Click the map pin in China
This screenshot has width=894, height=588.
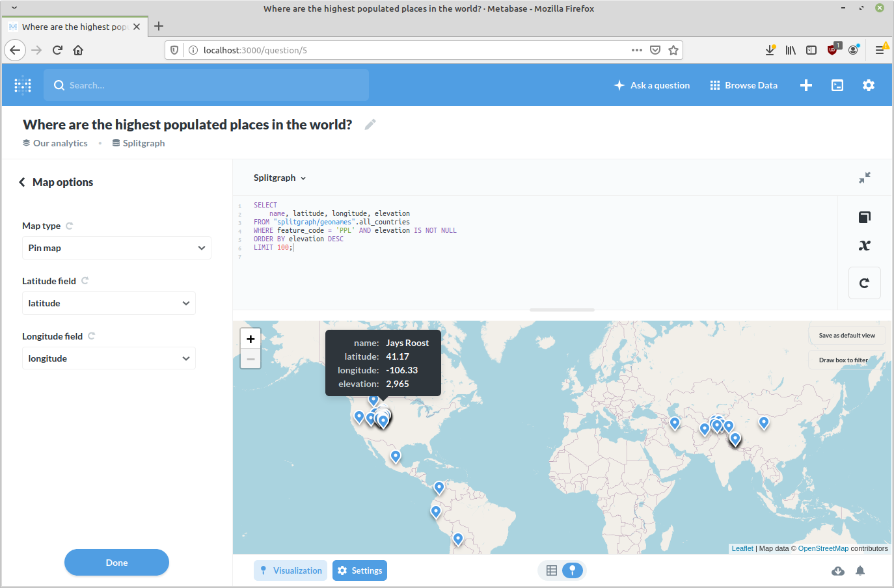point(764,423)
